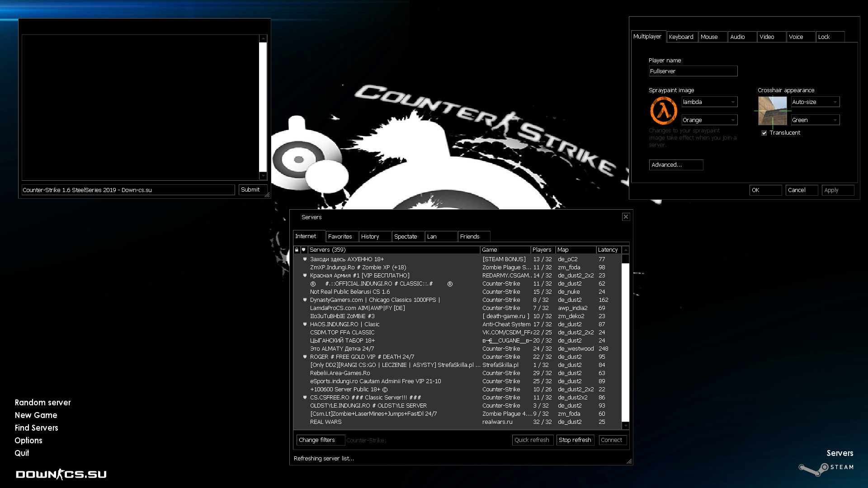Click the Quick refresh button
Screen dimensions: 868x488
coord(533,440)
